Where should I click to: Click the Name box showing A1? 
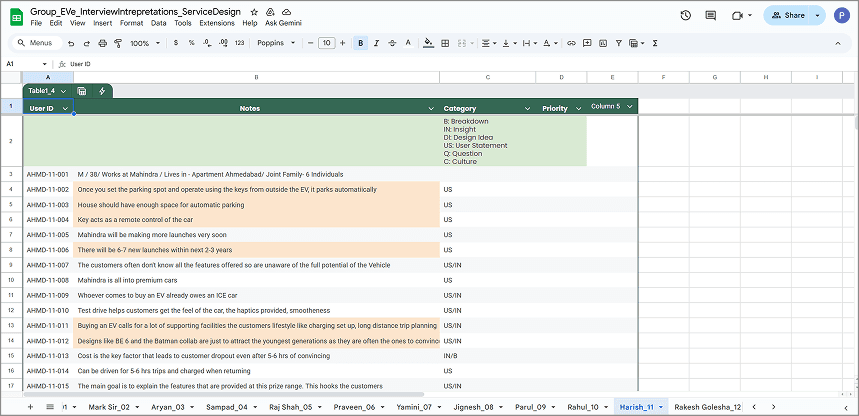pyautogui.click(x=20, y=63)
